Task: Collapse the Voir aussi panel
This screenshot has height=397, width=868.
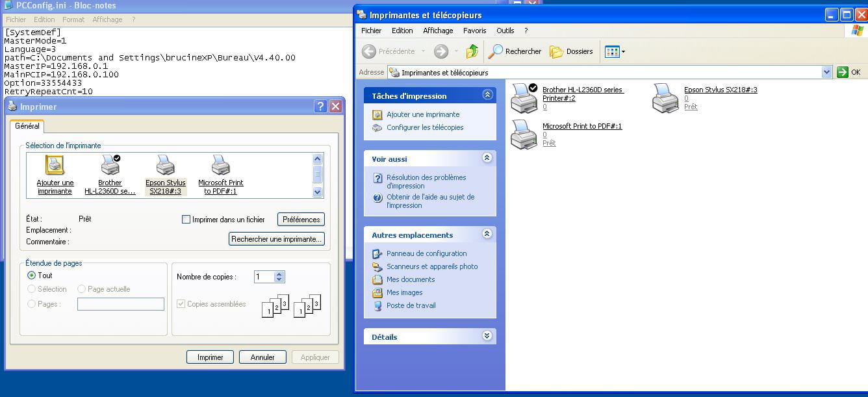Action: [x=487, y=158]
